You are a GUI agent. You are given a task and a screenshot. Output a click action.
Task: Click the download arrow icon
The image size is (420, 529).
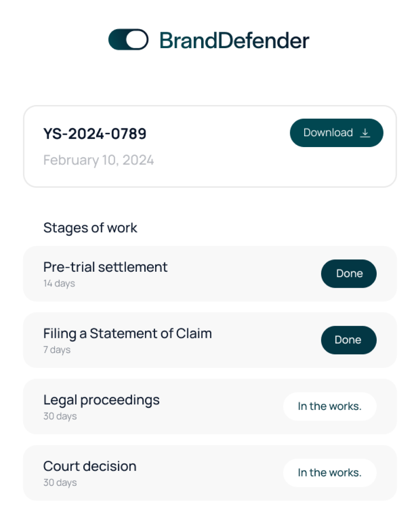[365, 133]
